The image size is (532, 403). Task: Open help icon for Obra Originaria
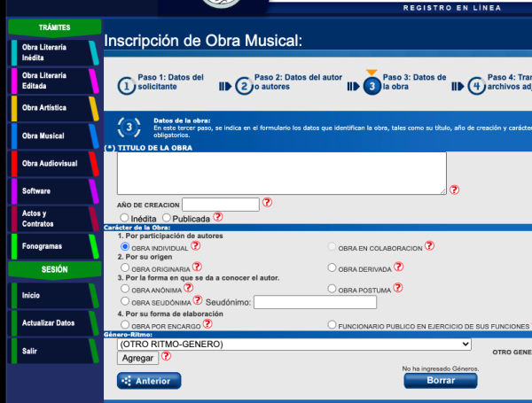tap(197, 267)
